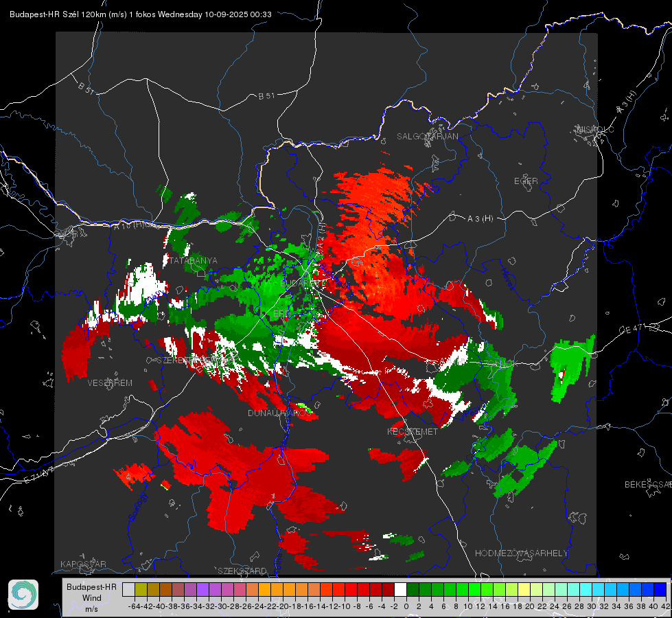Viewport: 672px width, 618px height.
Task: Click the HÓDMEZŐVÁSÁRHELY city label
Action: [x=521, y=553]
